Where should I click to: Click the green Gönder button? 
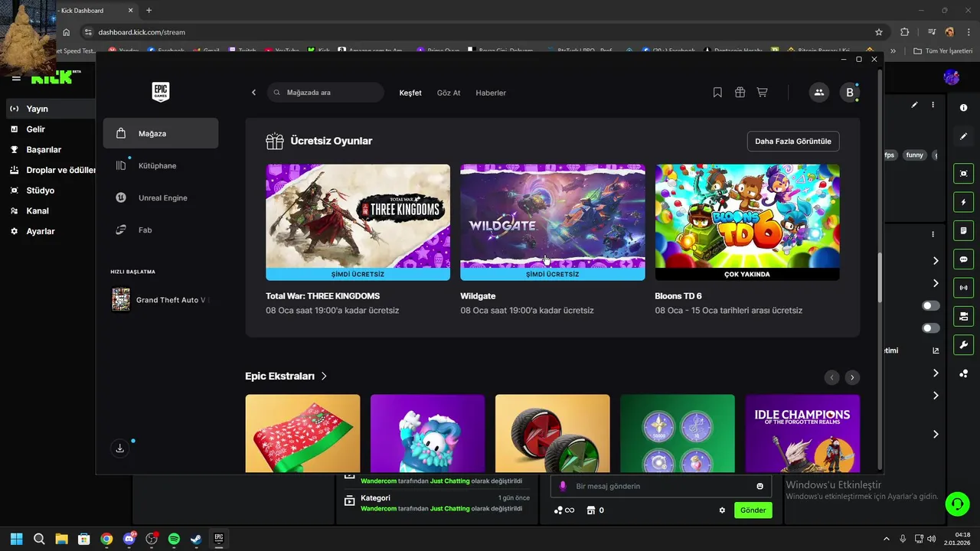753,510
